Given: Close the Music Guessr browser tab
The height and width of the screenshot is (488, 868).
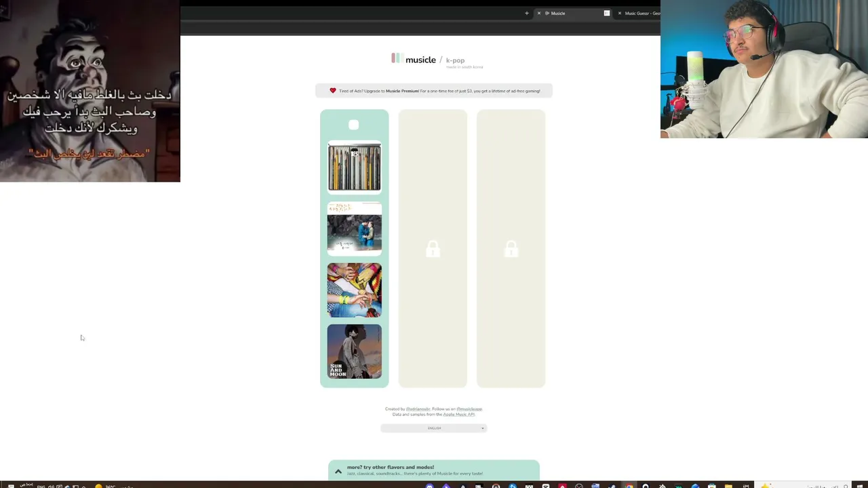Looking at the screenshot, I should tap(619, 13).
